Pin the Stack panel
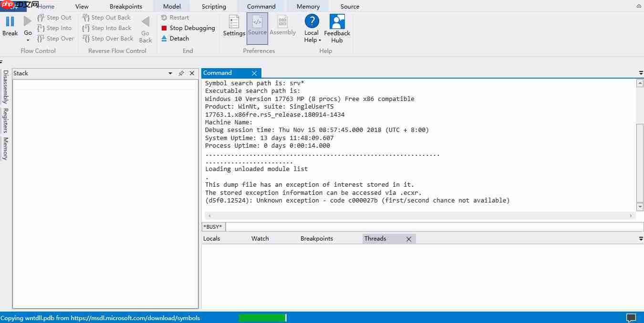 click(x=181, y=73)
